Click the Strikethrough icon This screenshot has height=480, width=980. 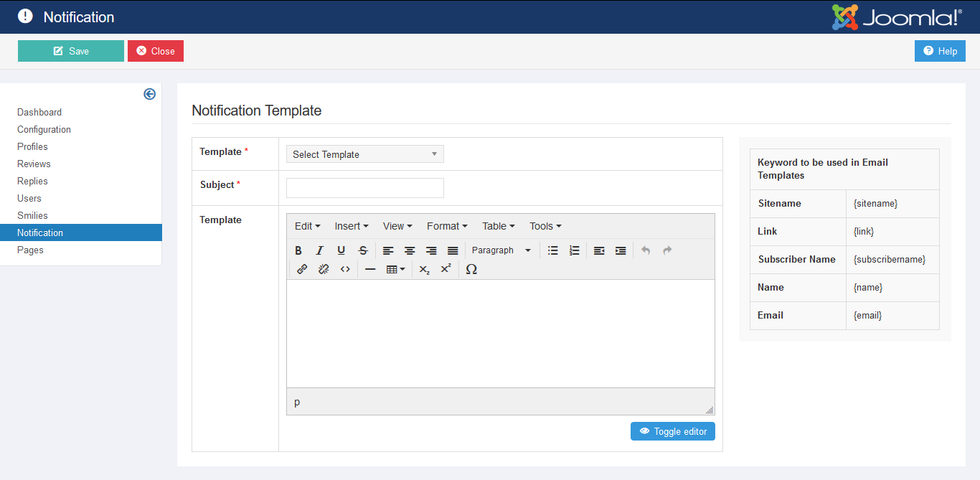coord(363,250)
